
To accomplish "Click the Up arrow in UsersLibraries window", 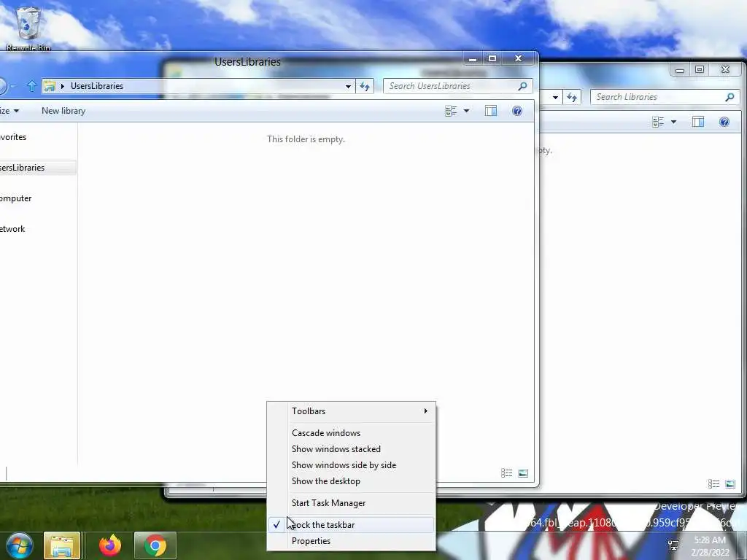I will click(x=31, y=86).
